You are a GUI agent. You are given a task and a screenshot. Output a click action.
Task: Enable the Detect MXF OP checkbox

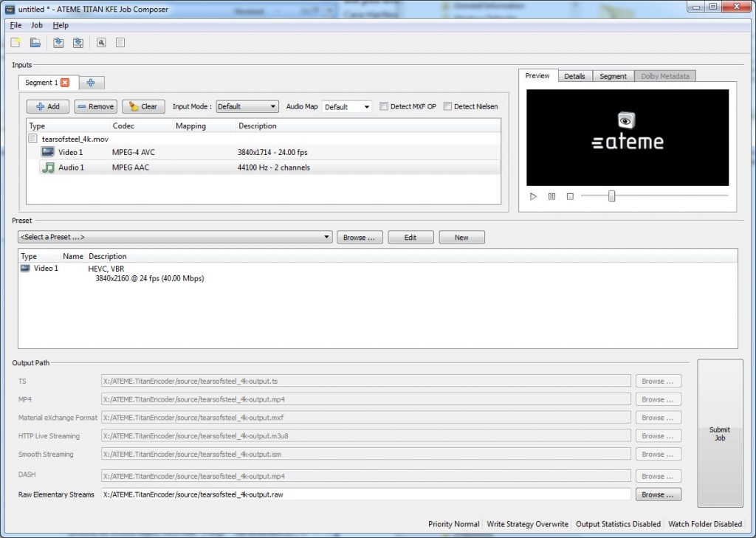click(384, 106)
